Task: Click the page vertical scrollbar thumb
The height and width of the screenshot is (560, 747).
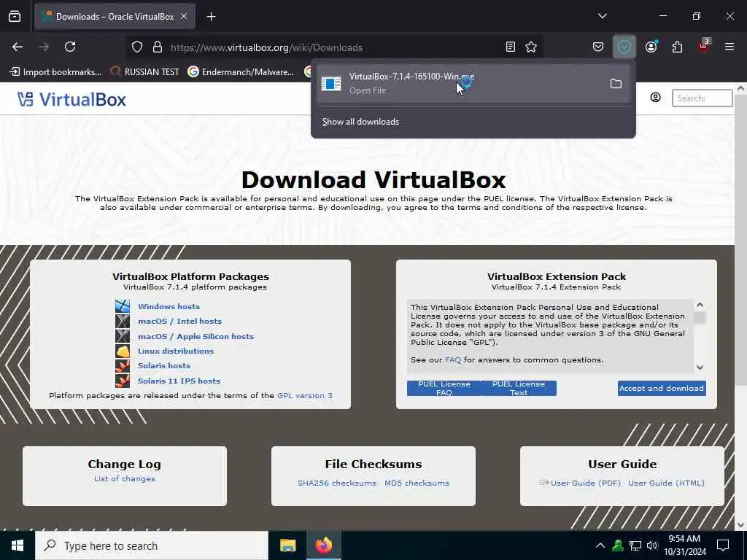Action: [741, 241]
